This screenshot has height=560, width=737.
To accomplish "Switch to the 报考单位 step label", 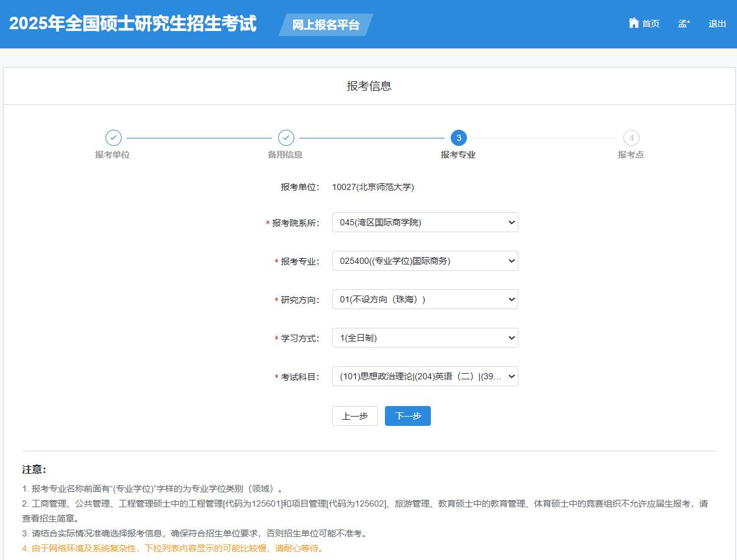I will (113, 154).
